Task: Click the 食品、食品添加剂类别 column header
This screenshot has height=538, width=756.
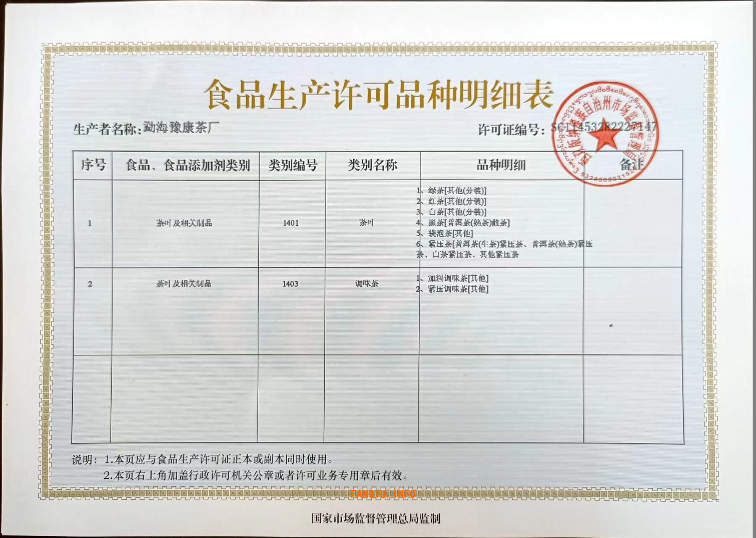Action: [x=188, y=165]
